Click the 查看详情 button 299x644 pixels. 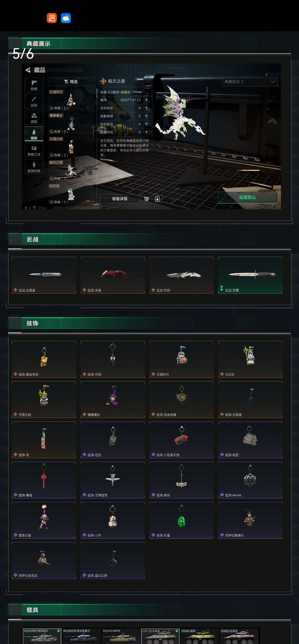tap(120, 199)
